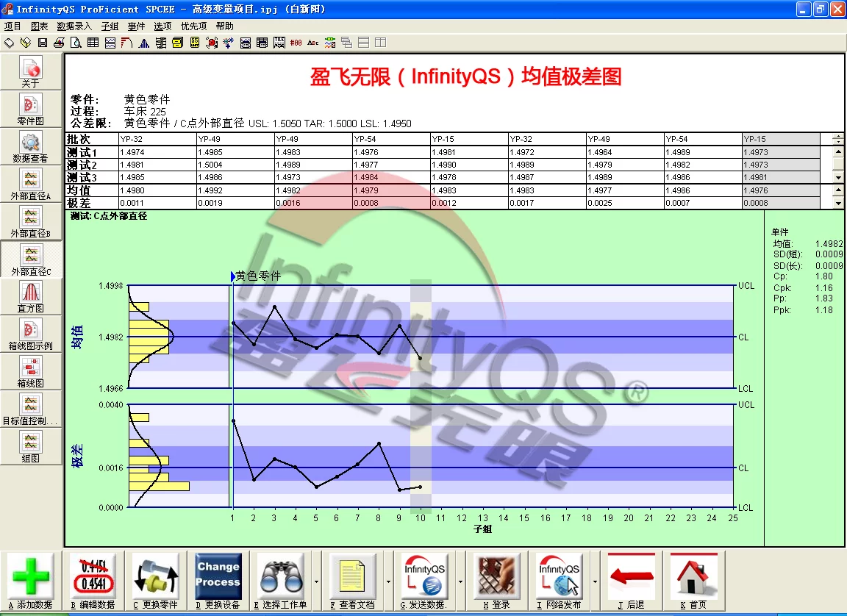Screen dimensions: 847x616
Task: Click the tile vertically toolbar icon
Action: (380, 43)
